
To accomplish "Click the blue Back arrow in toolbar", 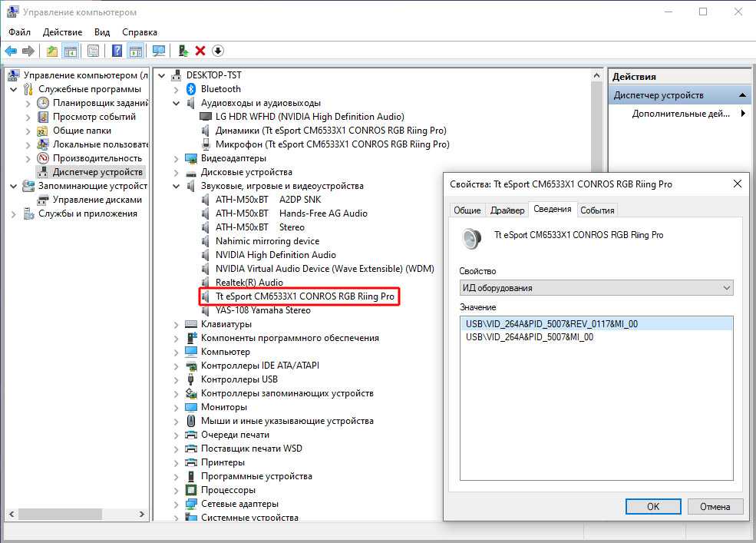I will coord(11,51).
